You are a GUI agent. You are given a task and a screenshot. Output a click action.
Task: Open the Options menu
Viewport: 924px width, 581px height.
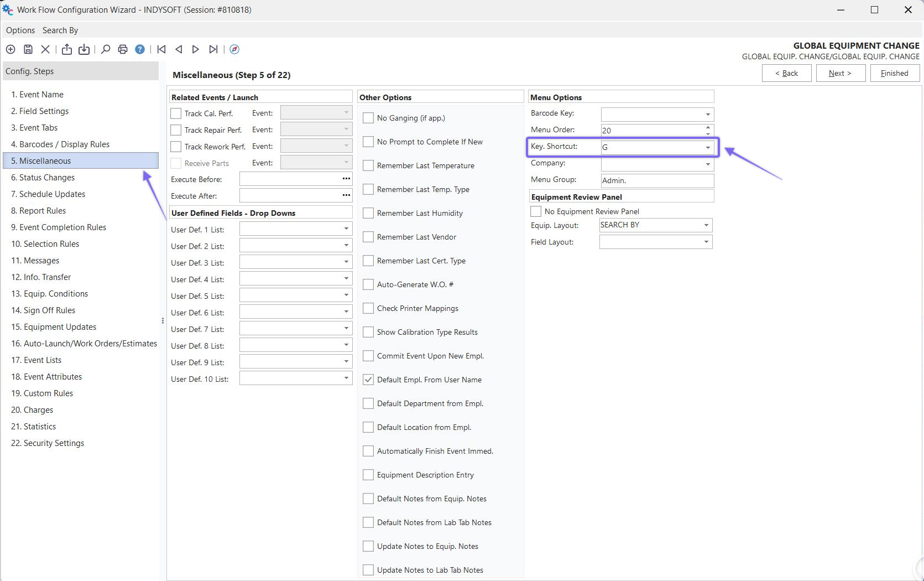pyautogui.click(x=20, y=30)
